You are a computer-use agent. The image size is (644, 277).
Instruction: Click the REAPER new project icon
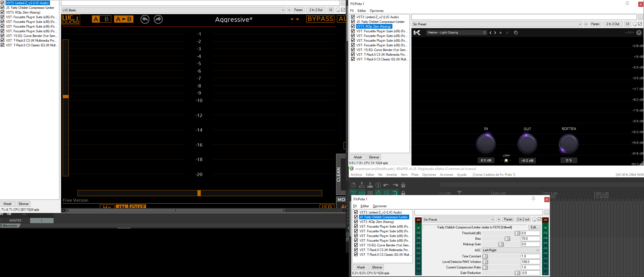353,185
